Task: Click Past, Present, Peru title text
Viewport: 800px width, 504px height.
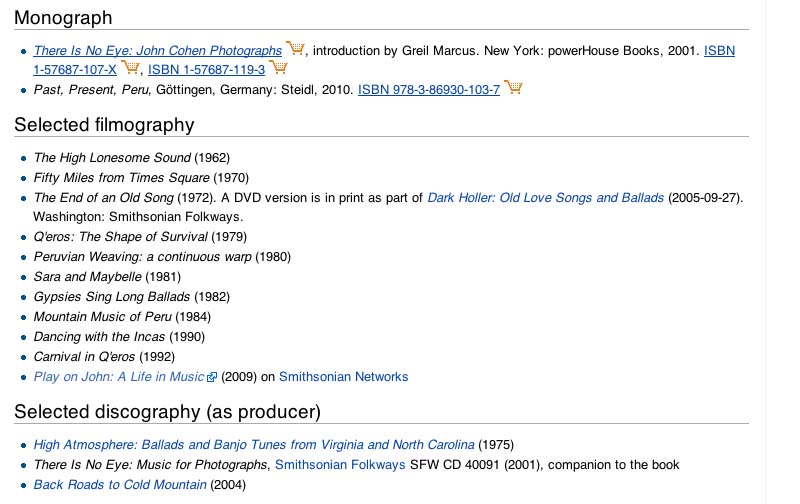Action: click(92, 90)
